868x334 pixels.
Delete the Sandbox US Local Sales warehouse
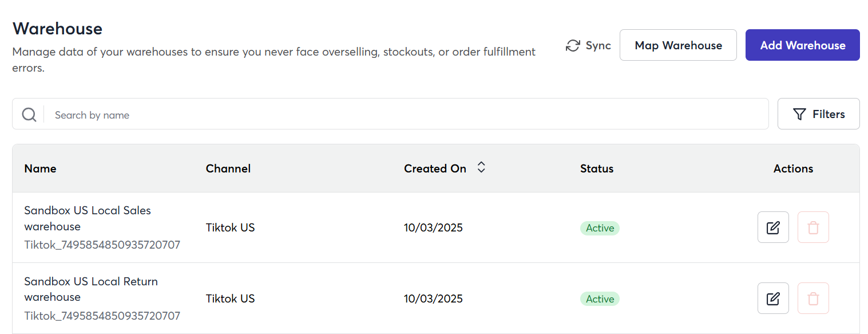(813, 227)
